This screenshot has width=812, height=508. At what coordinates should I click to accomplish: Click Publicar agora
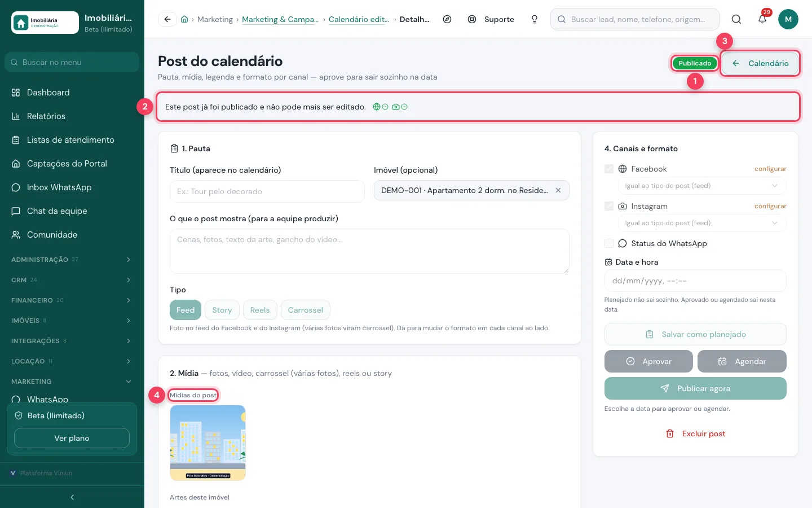(695, 388)
